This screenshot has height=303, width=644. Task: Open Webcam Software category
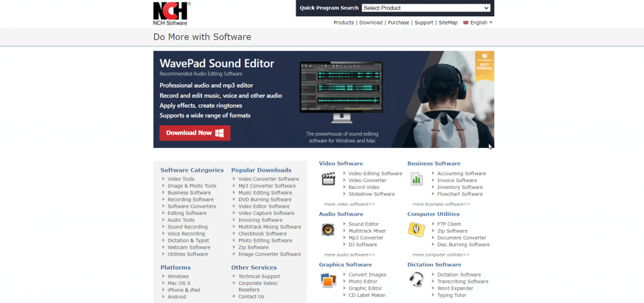point(189,248)
